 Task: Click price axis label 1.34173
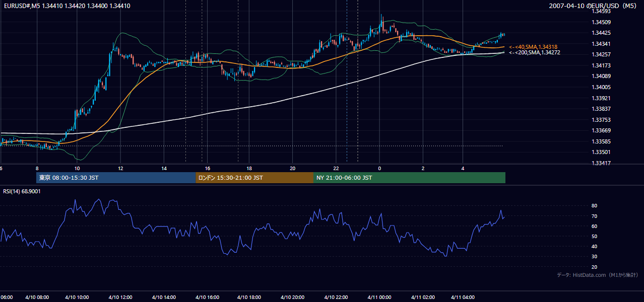click(x=601, y=65)
